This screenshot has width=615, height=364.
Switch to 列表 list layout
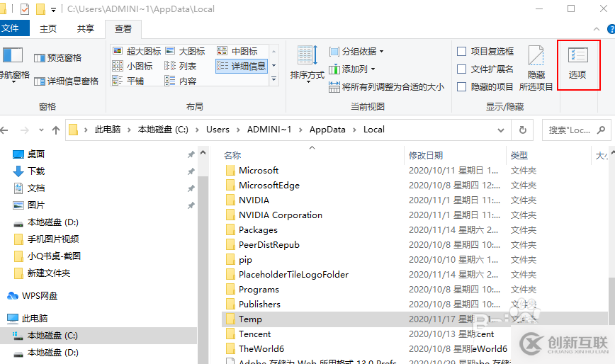[x=181, y=67]
